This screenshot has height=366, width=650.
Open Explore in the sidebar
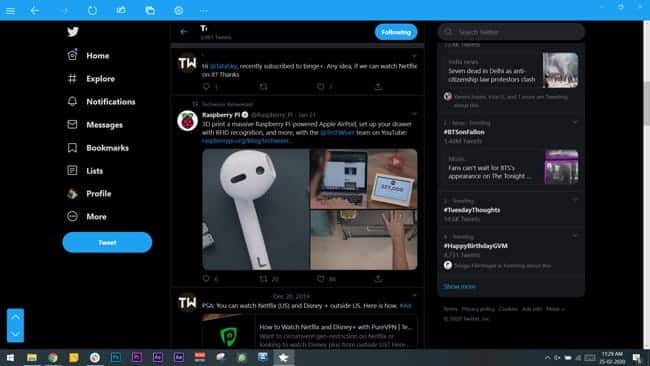tap(100, 79)
